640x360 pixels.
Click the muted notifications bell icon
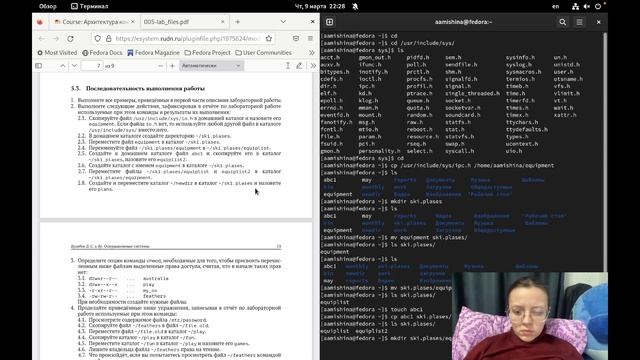coord(355,6)
